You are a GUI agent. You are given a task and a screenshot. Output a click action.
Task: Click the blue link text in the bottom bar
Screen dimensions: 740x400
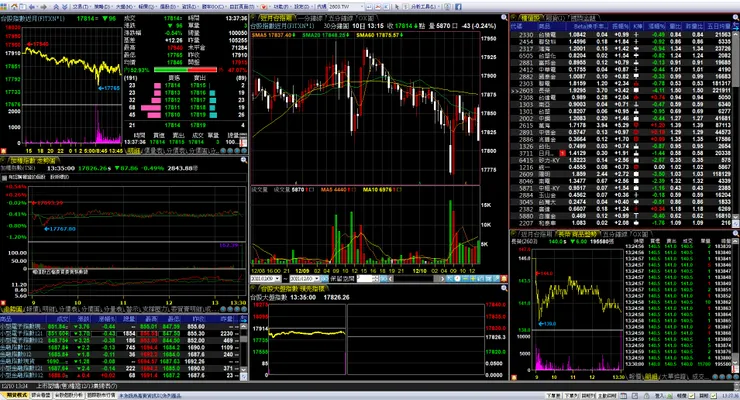pos(150,395)
